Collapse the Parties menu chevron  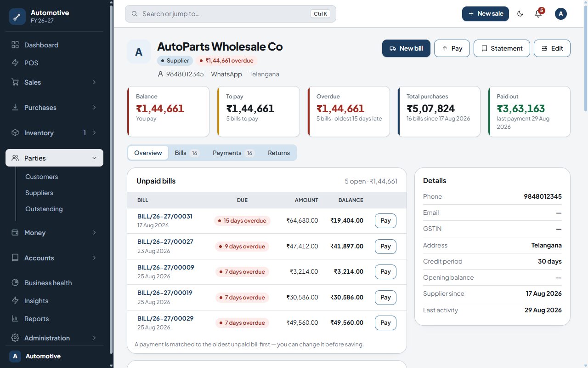pyautogui.click(x=94, y=158)
